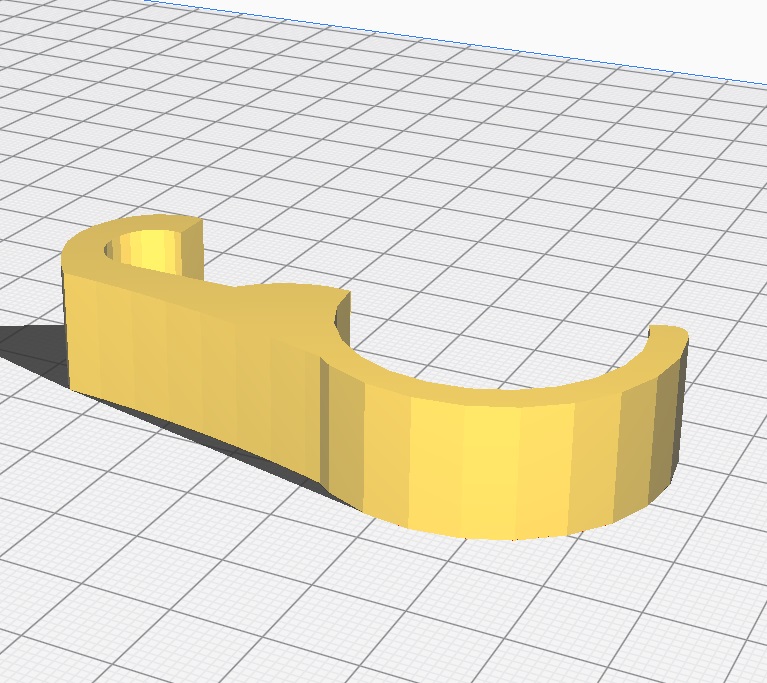This screenshot has height=683, width=767.
Task: Click the vertical edge joining body and large arm
Action: point(323,420)
